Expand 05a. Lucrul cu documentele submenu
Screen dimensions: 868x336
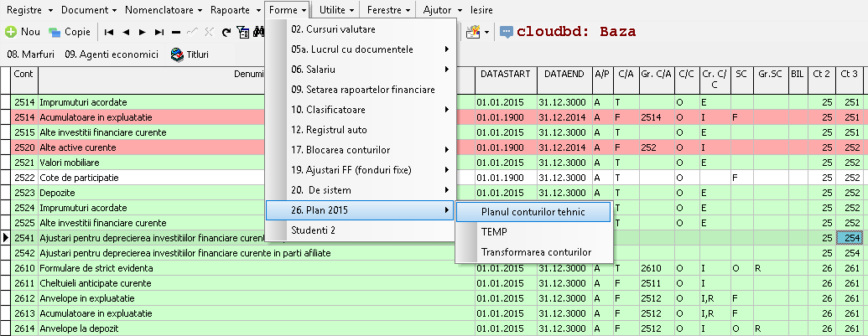360,49
